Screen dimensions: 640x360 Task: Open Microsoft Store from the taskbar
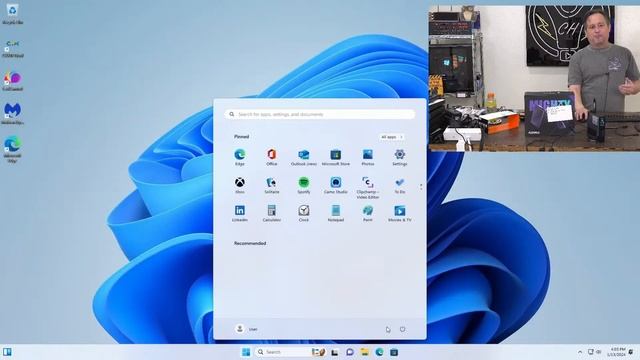394,352
